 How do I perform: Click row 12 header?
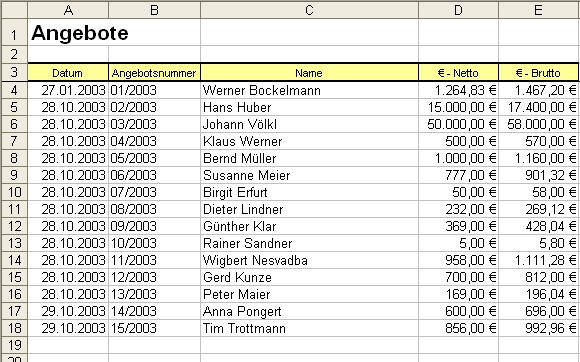[x=14, y=226]
